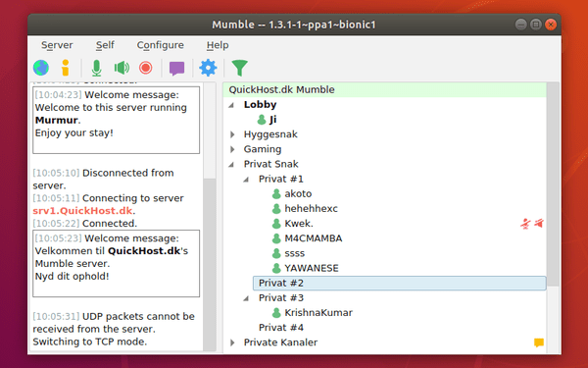Select the Privat #4 channel

(x=281, y=328)
